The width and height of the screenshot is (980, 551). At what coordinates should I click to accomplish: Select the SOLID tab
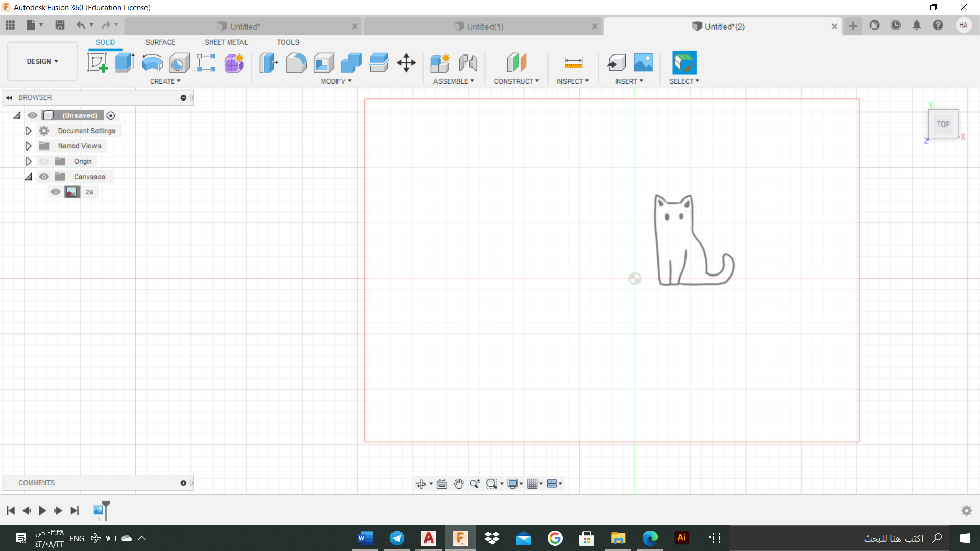pyautogui.click(x=105, y=42)
